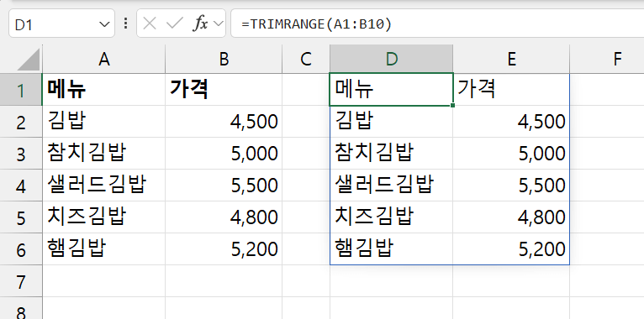Viewport: 644px width, 319px height.
Task: Select cell B1 with bold 가격
Action: [x=224, y=90]
